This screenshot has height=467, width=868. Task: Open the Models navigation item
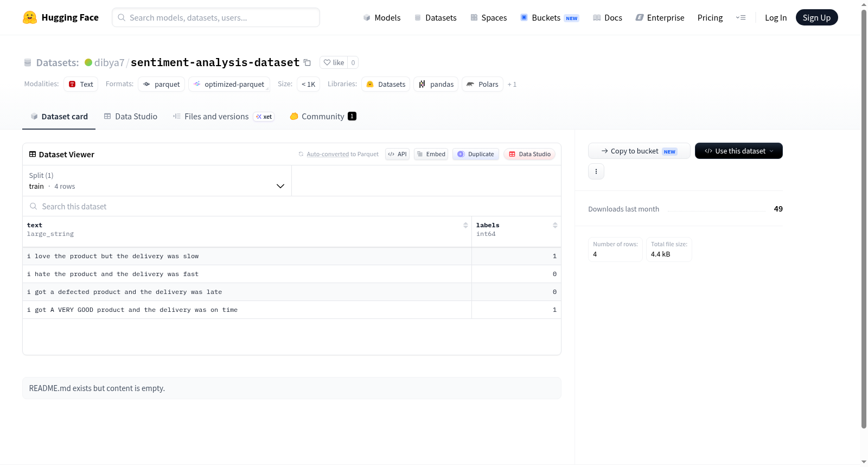click(x=382, y=17)
